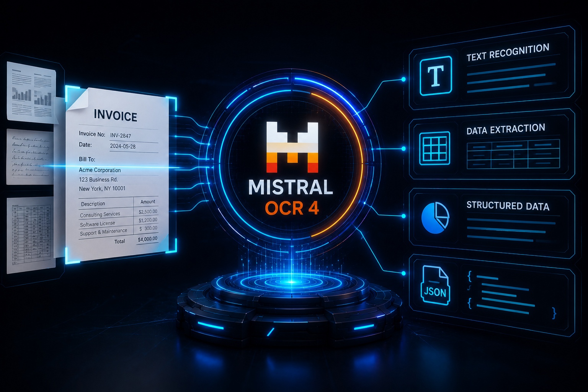Viewport: 588px width, 392px height.
Task: Click the "TEXT RECOGNITION" panel title
Action: 508,52
